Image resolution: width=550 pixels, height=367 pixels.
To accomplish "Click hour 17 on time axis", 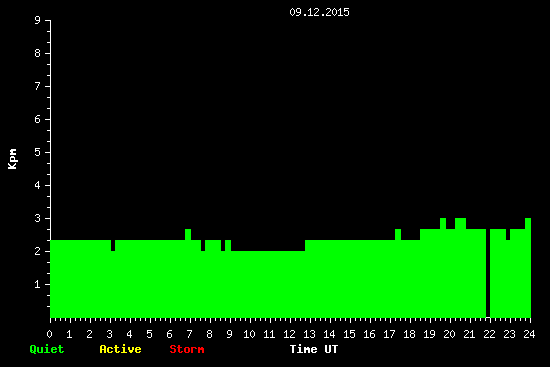I will pos(389,334).
